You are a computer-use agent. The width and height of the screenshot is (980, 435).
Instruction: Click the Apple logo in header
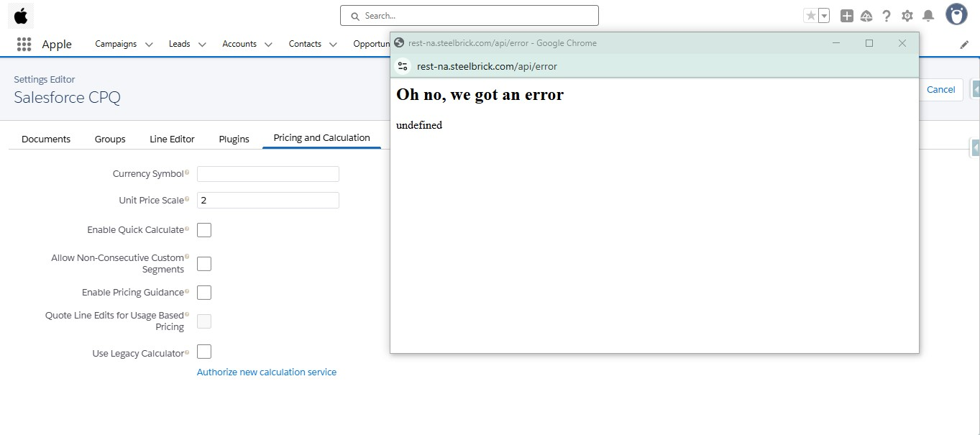(x=21, y=15)
